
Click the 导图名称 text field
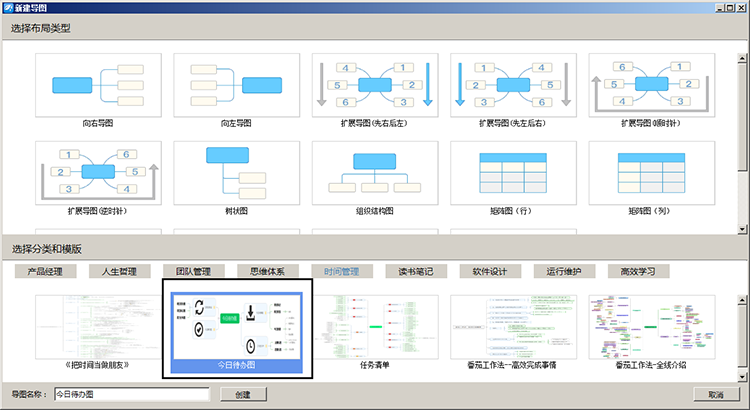(x=130, y=394)
